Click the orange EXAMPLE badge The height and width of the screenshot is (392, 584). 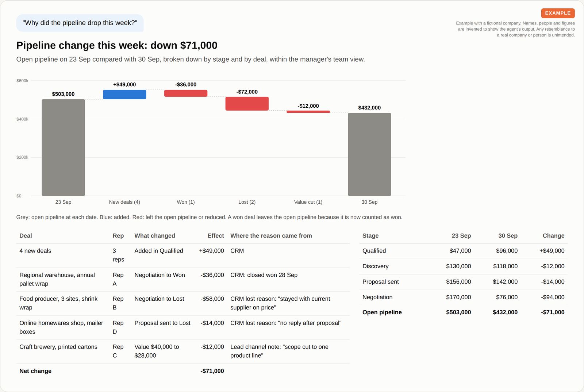[x=558, y=13]
